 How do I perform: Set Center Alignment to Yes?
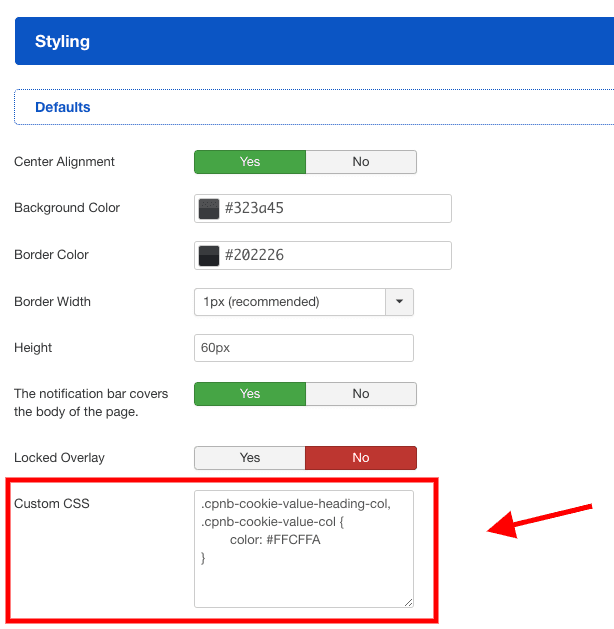pos(250,162)
